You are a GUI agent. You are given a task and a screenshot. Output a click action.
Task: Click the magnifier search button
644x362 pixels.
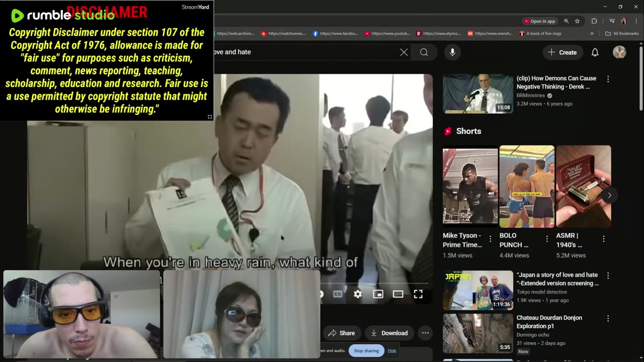tap(424, 52)
